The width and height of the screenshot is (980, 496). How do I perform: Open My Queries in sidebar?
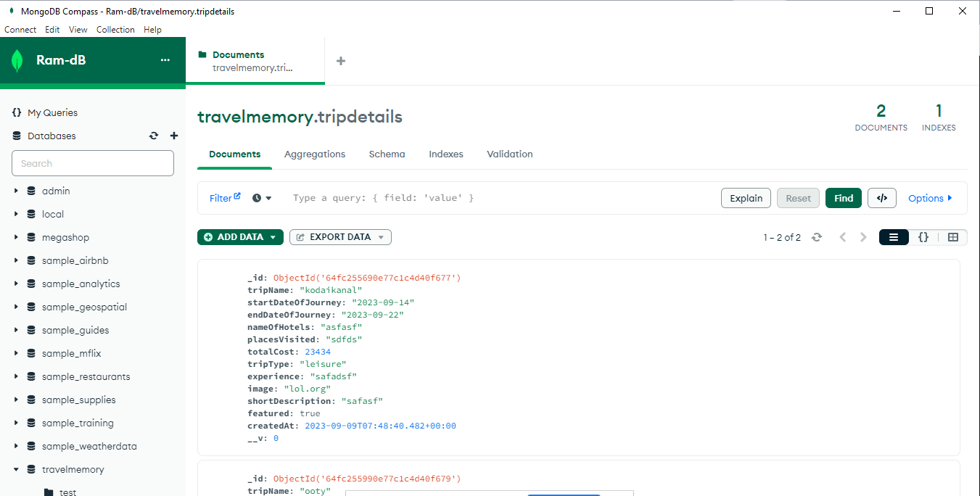[52, 112]
